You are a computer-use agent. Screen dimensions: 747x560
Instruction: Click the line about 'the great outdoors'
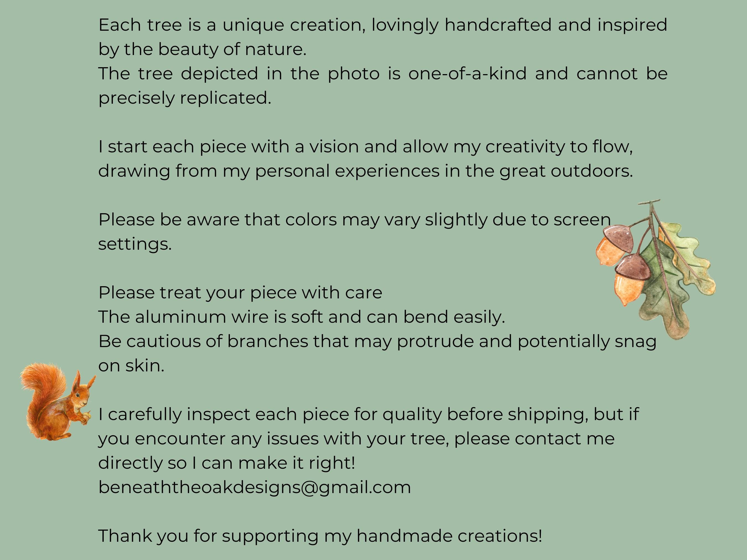pos(365,171)
